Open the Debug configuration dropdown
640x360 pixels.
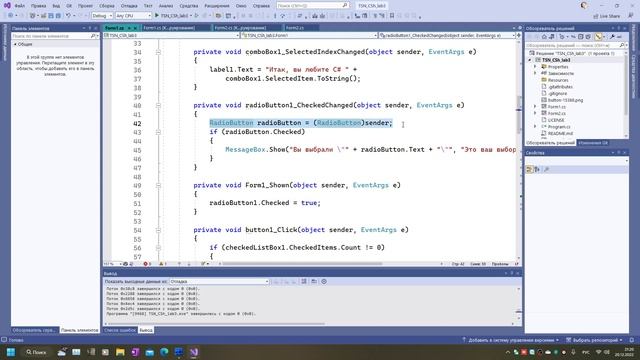pyautogui.click(x=102, y=16)
